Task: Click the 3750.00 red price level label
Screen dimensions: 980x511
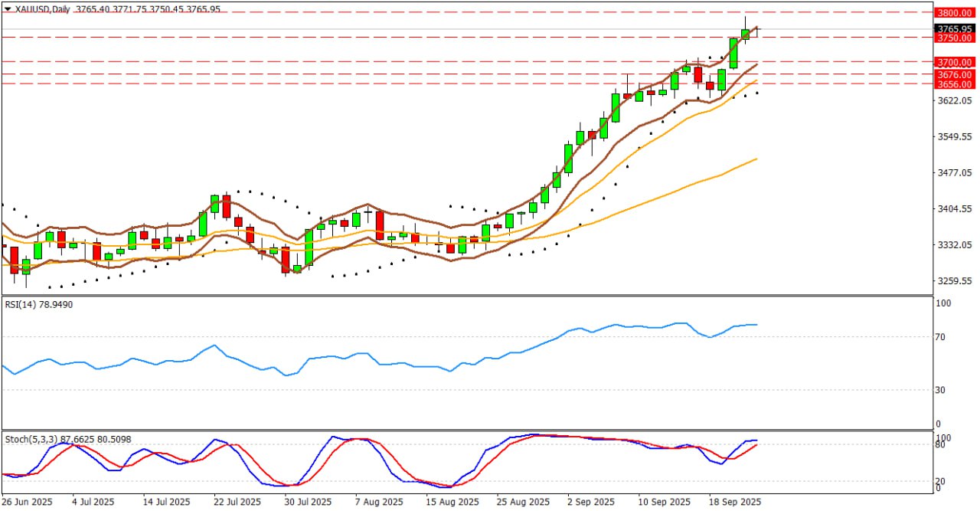Action: click(954, 38)
